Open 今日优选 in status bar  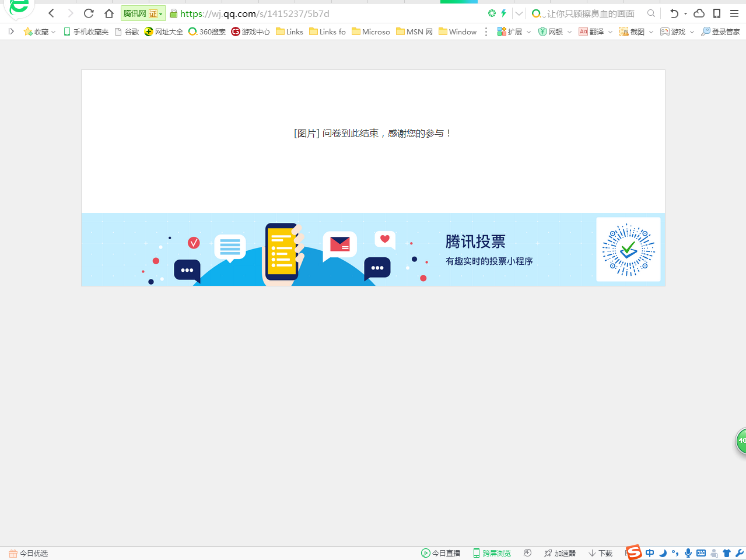[x=28, y=553]
